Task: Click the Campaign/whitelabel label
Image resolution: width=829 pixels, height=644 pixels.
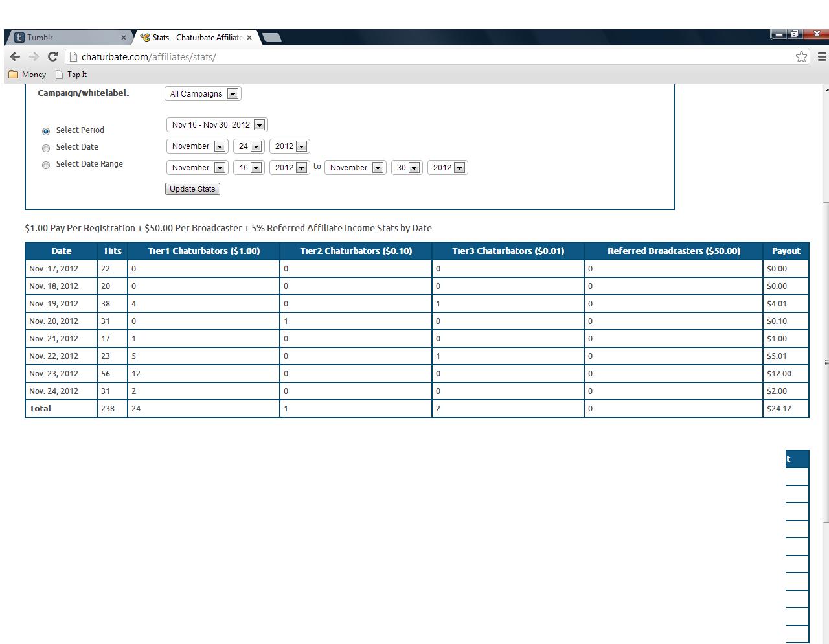Action: 84,93
